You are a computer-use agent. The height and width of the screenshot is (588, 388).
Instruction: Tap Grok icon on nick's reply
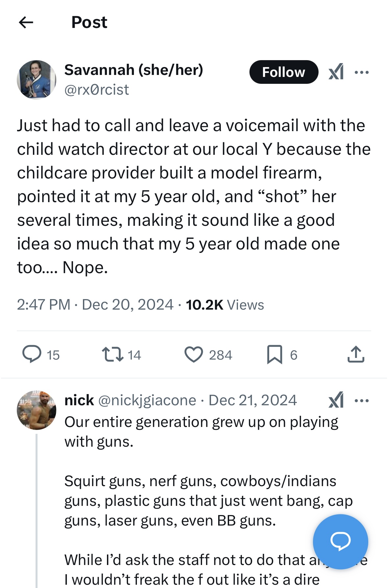336,400
